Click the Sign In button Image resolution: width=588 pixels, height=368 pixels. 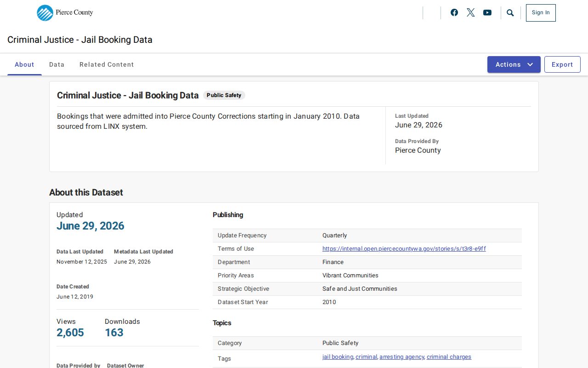tap(541, 13)
